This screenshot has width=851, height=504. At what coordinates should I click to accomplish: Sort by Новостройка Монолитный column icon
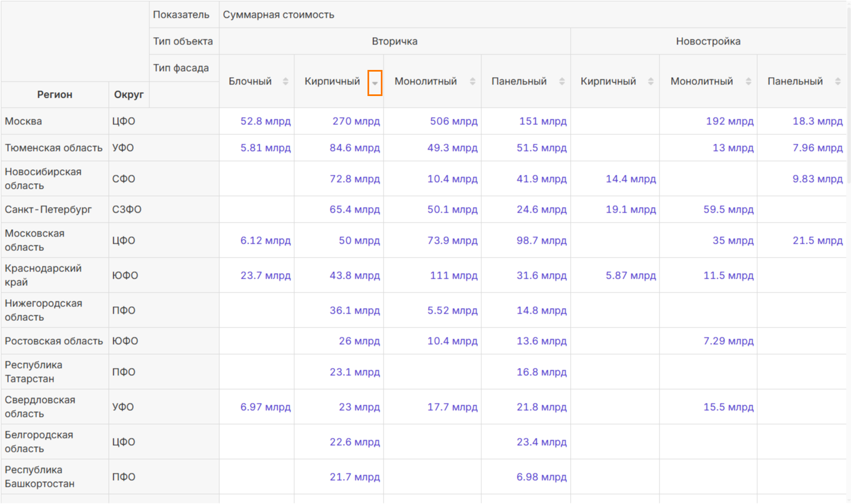[x=748, y=82]
